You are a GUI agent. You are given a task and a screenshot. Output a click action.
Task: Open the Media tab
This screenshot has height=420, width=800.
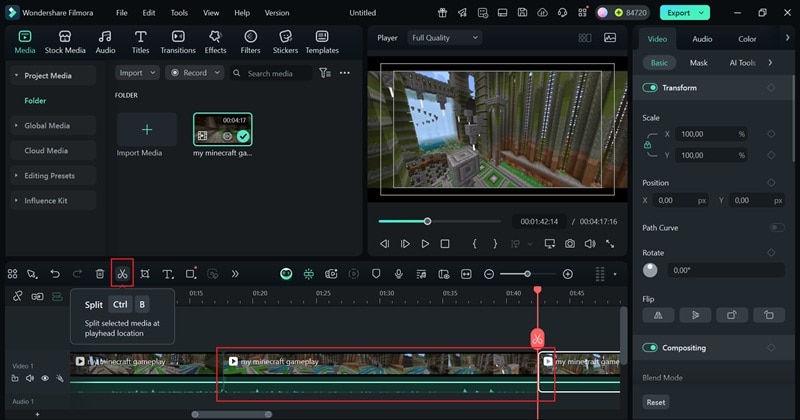[24, 42]
